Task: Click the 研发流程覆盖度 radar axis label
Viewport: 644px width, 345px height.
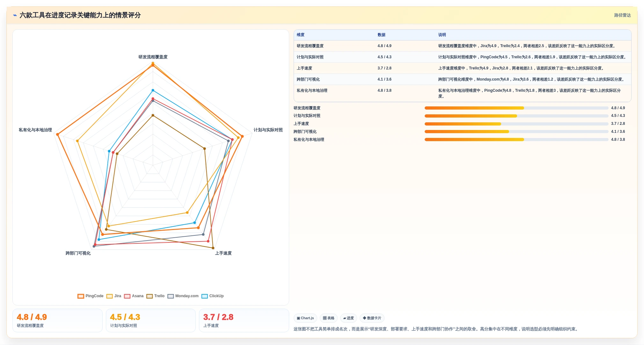Action: 153,57
